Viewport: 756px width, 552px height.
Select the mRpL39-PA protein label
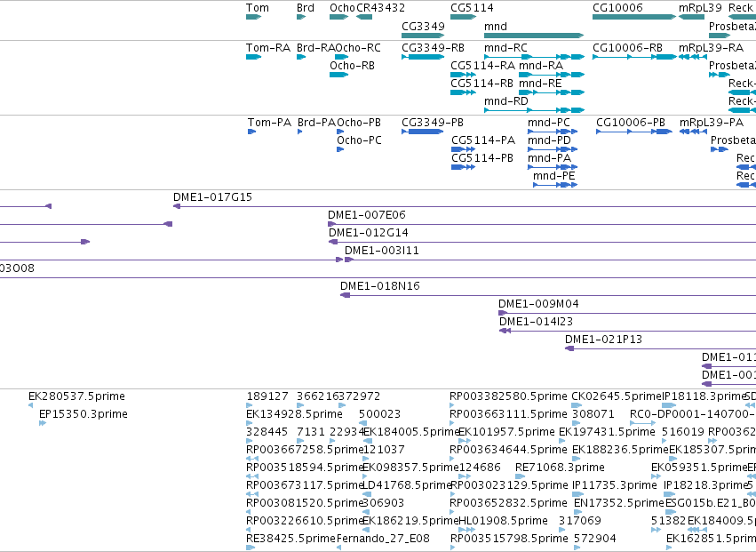tap(712, 123)
